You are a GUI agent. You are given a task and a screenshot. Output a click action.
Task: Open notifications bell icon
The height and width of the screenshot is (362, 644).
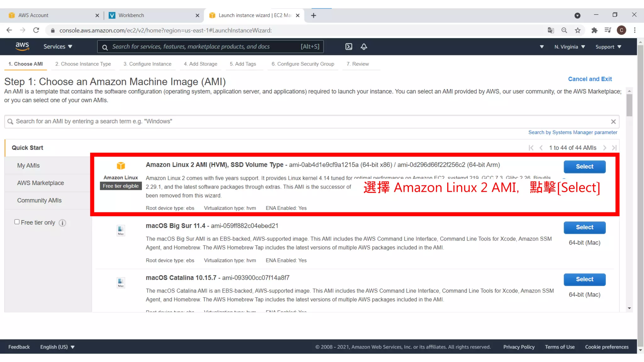coord(364,47)
